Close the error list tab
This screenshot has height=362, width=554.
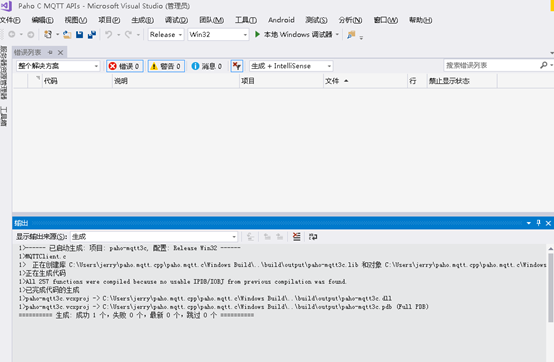point(60,52)
